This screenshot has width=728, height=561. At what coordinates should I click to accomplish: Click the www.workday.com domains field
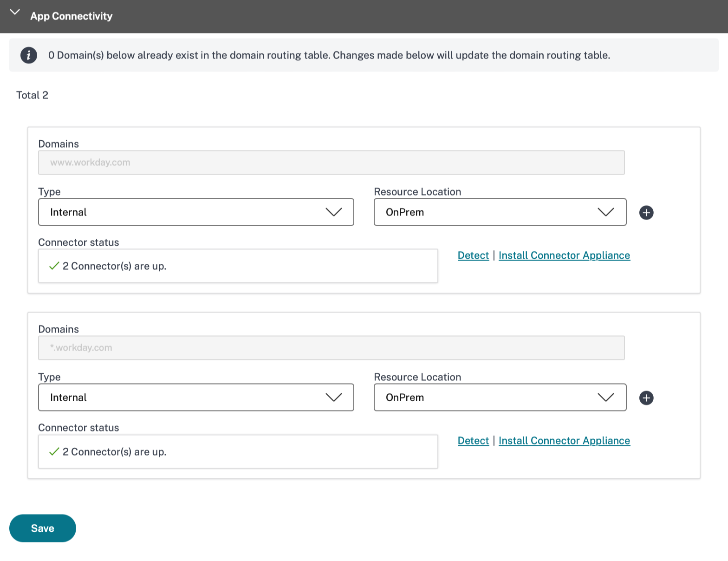(x=331, y=163)
